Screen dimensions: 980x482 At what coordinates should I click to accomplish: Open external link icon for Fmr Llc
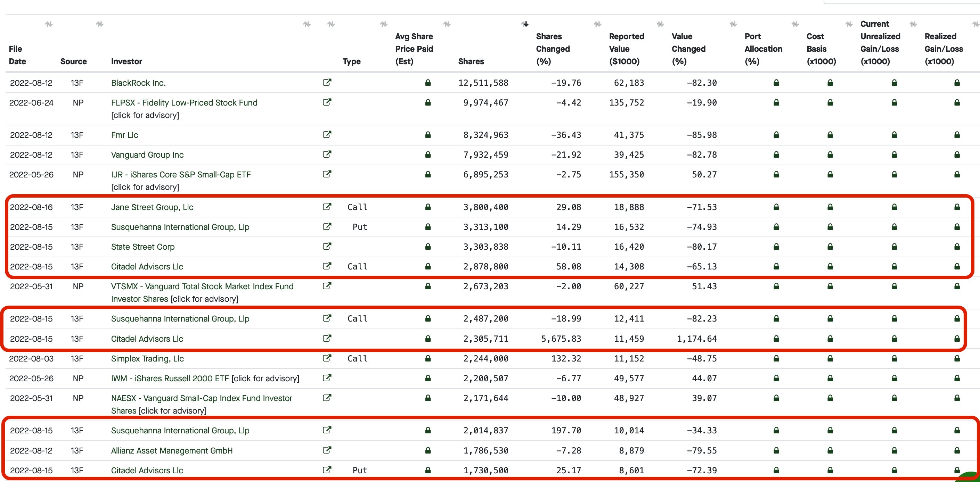coord(327,135)
